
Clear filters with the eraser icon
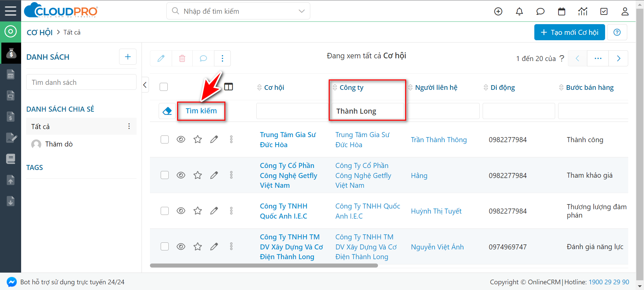point(167,111)
